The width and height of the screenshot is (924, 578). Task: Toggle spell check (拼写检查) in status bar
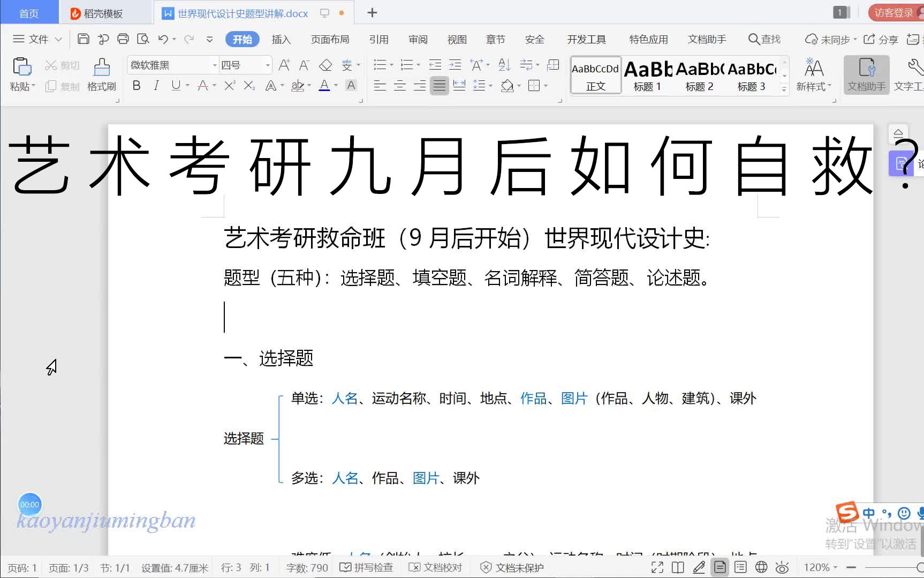(367, 567)
